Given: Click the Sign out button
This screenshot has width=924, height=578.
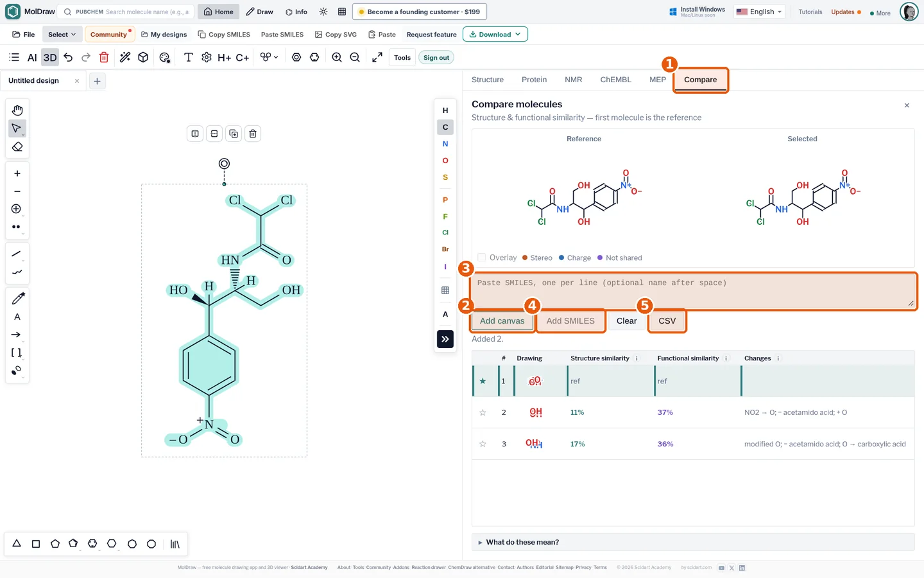Looking at the screenshot, I should (x=436, y=57).
